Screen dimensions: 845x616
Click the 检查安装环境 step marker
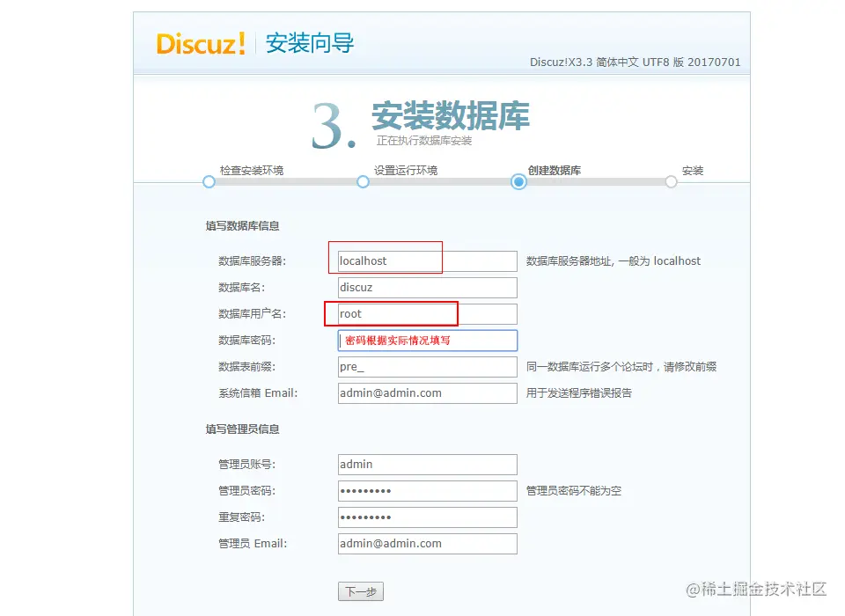click(209, 181)
